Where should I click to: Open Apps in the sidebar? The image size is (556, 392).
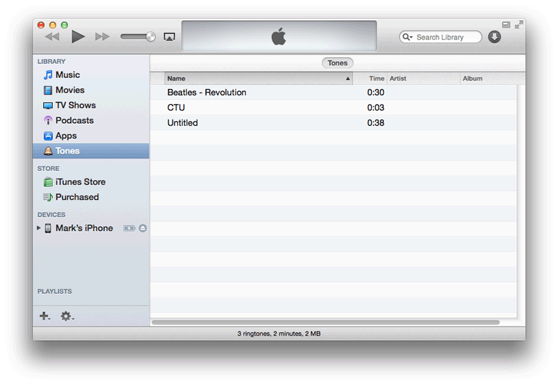tap(65, 136)
